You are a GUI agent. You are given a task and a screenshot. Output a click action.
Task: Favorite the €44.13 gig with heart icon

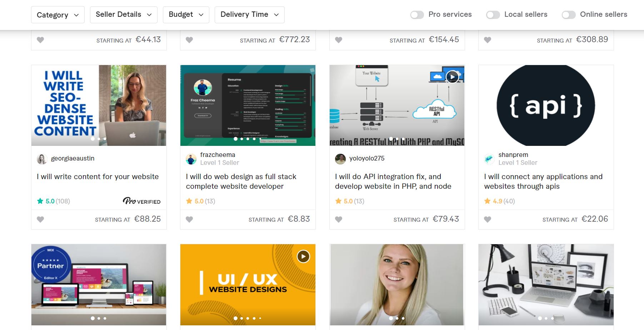click(40, 40)
